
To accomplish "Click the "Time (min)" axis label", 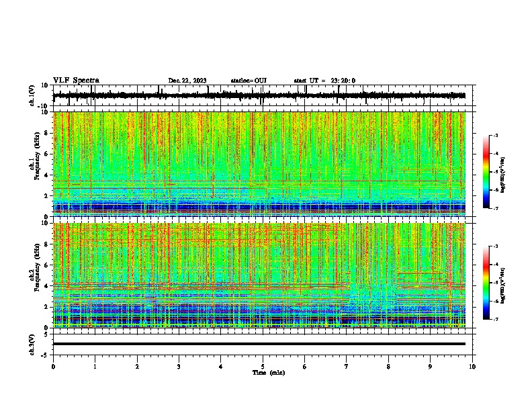I will point(269,373).
